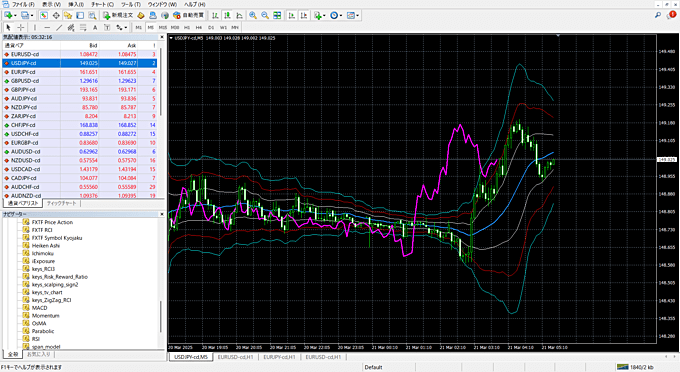Select MACD indicator in Navigator tree
Viewport: 680px width, 372px height.
(x=39, y=308)
